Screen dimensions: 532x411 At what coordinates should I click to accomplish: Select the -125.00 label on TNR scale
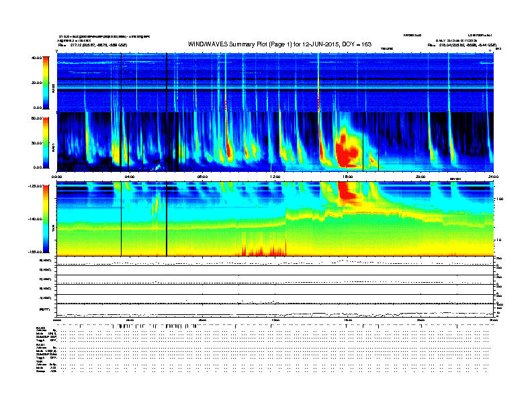pos(35,186)
